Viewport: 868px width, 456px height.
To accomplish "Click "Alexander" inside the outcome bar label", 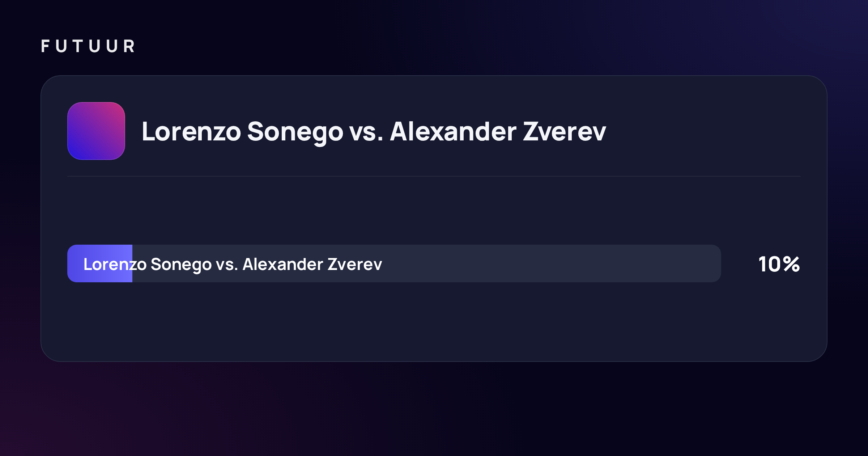I will pos(283,264).
